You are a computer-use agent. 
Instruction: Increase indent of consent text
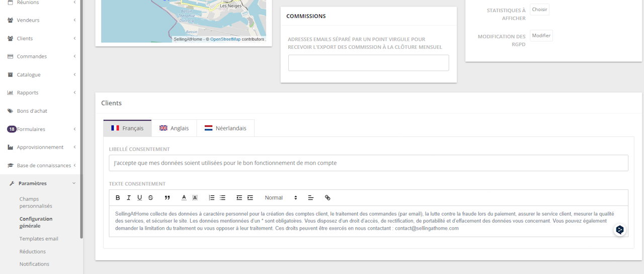[250, 198]
